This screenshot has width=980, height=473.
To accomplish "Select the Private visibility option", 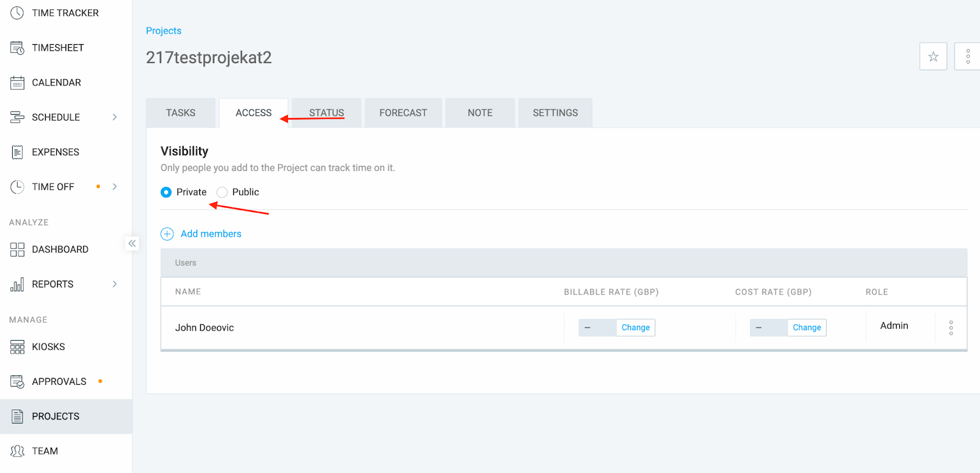I will click(x=166, y=192).
